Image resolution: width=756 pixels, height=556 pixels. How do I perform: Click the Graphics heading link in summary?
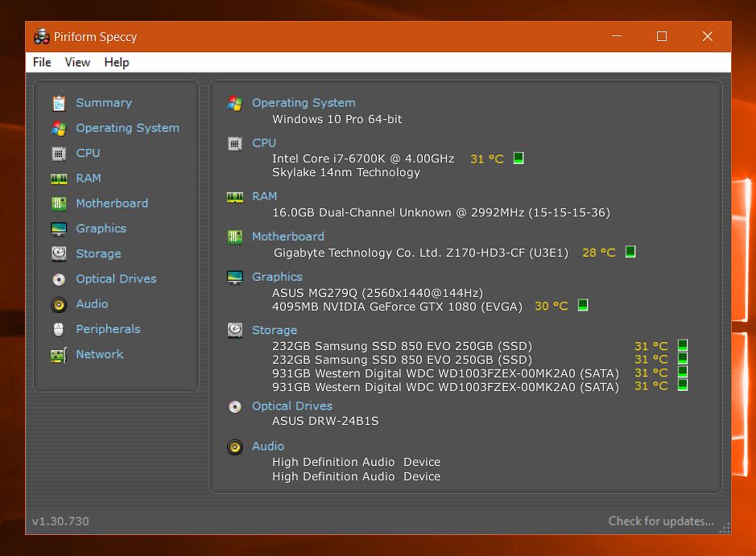click(x=277, y=277)
